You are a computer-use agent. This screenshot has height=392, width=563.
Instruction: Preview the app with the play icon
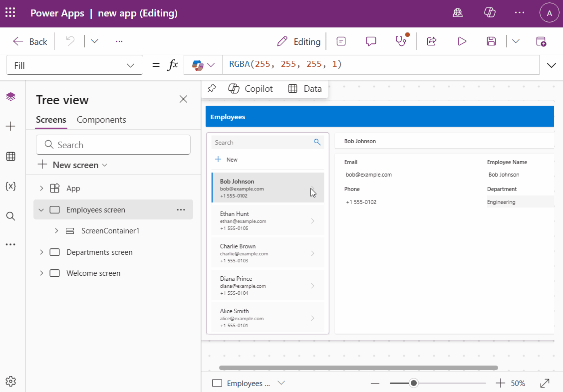(462, 41)
